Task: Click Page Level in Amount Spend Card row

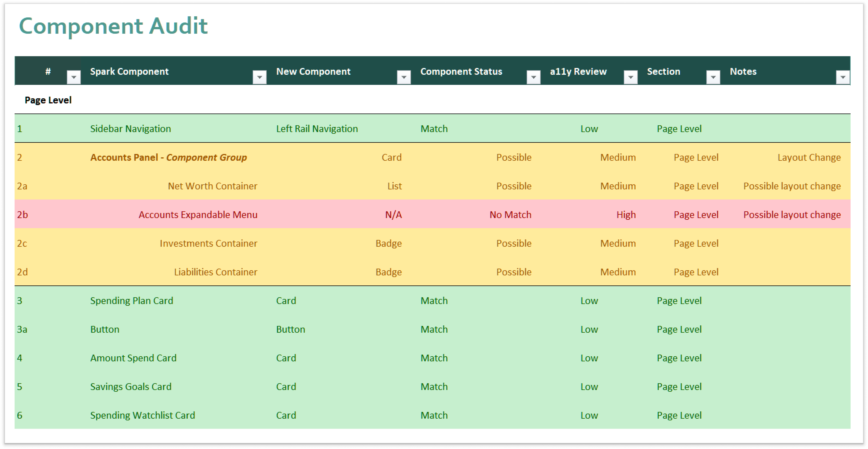Action: [679, 358]
